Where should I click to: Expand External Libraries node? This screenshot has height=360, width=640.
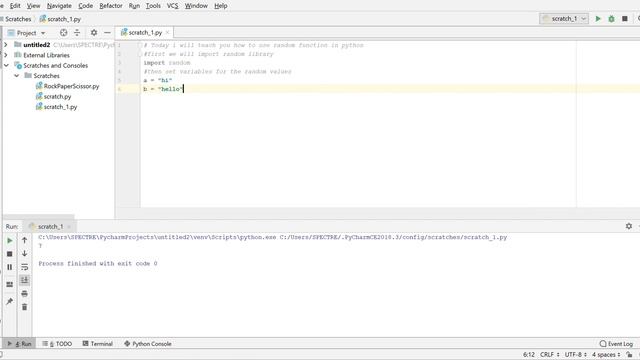6,55
